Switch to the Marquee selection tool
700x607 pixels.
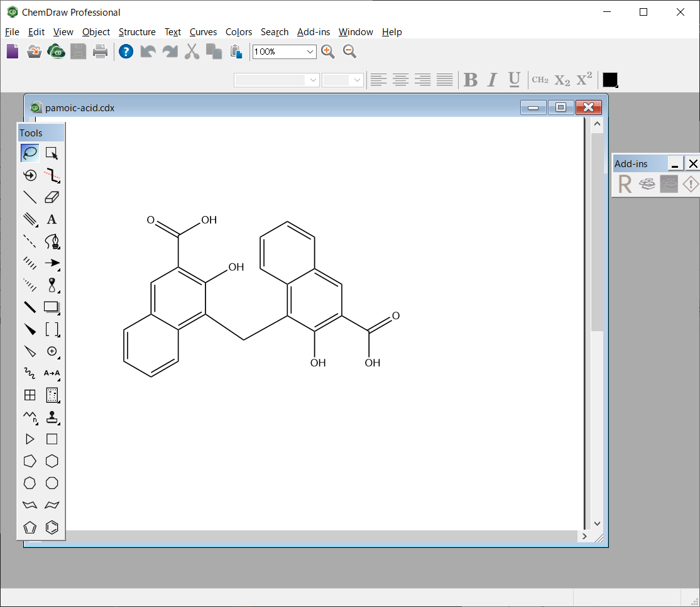(x=52, y=153)
